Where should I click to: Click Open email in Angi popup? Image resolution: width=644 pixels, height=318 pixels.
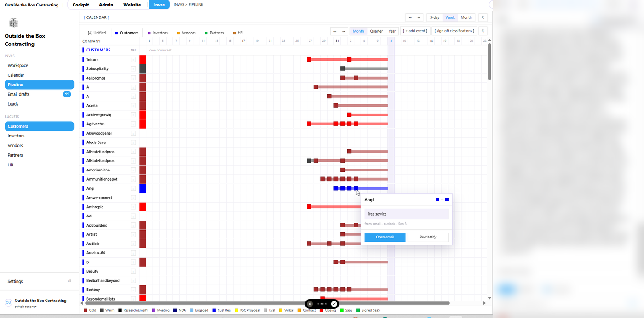click(385, 237)
